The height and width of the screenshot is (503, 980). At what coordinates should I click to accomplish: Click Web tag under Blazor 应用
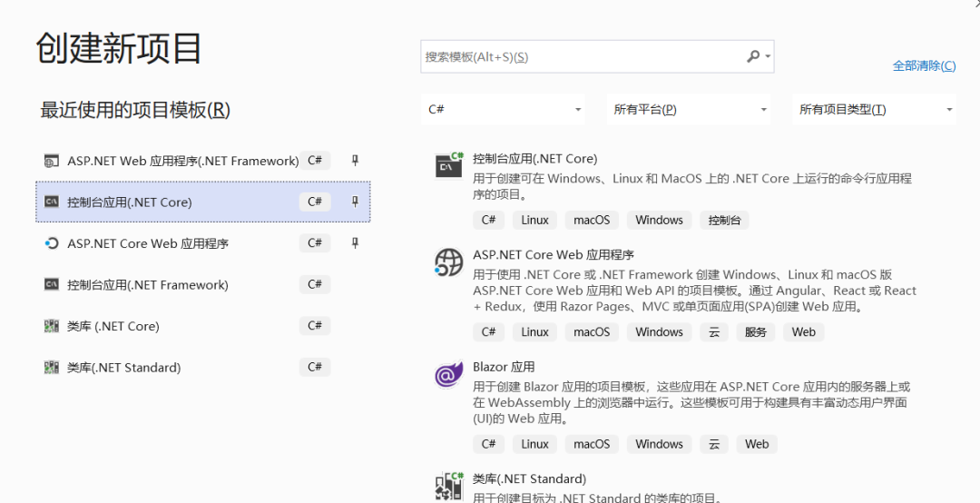(757, 444)
